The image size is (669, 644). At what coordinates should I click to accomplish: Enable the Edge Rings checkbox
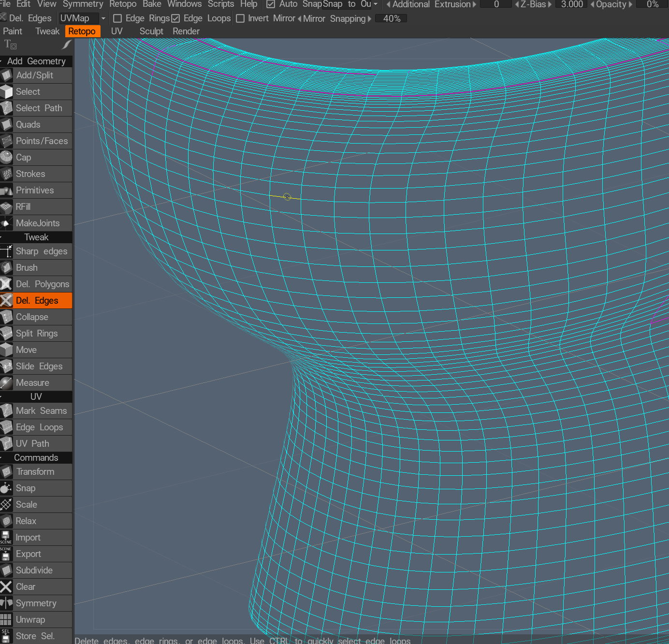[x=117, y=19]
